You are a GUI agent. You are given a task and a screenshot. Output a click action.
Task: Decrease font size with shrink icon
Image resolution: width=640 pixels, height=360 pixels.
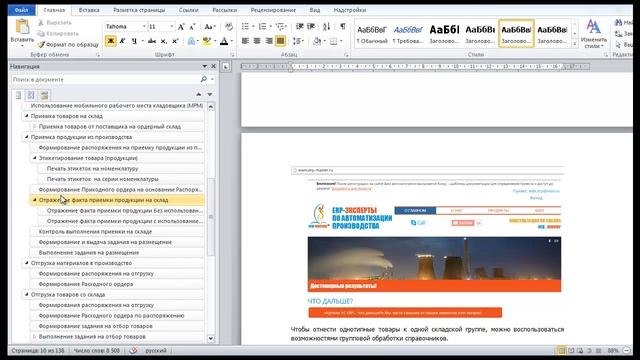pos(193,27)
